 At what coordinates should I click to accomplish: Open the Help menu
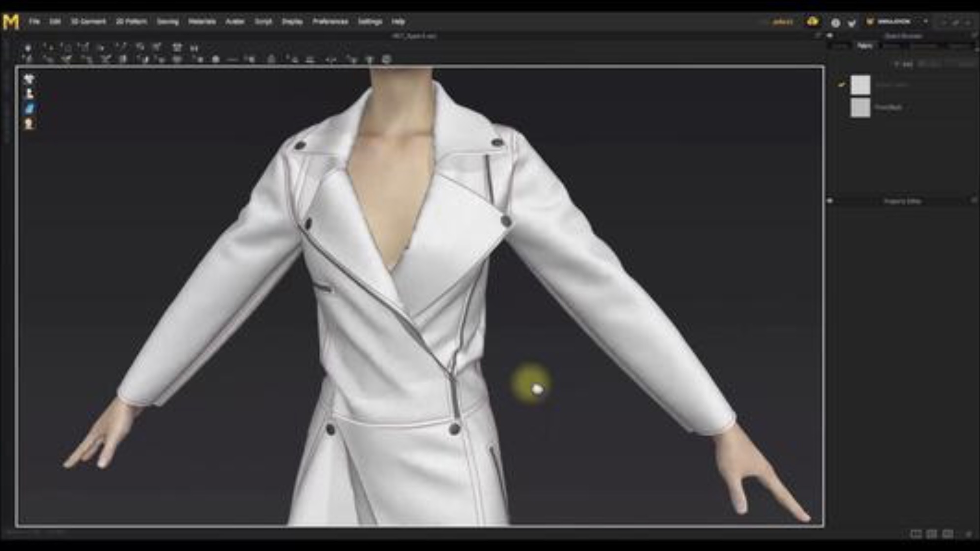pyautogui.click(x=398, y=21)
